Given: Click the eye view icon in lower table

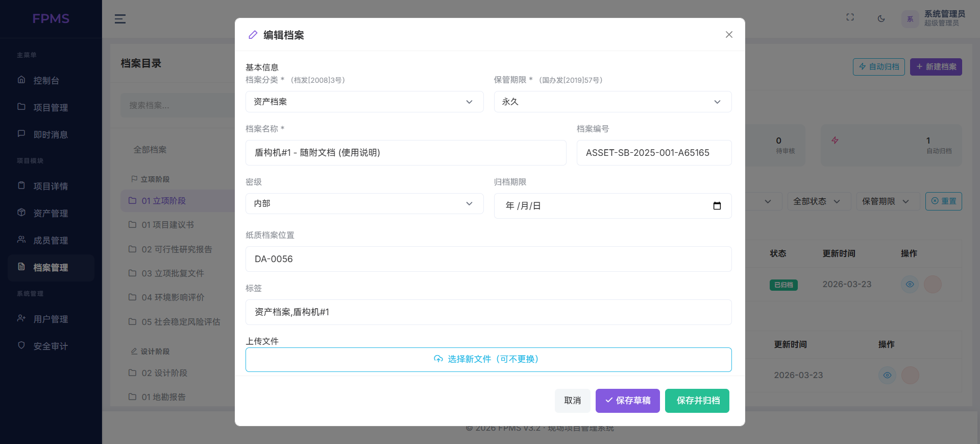Looking at the screenshot, I should pos(887,376).
